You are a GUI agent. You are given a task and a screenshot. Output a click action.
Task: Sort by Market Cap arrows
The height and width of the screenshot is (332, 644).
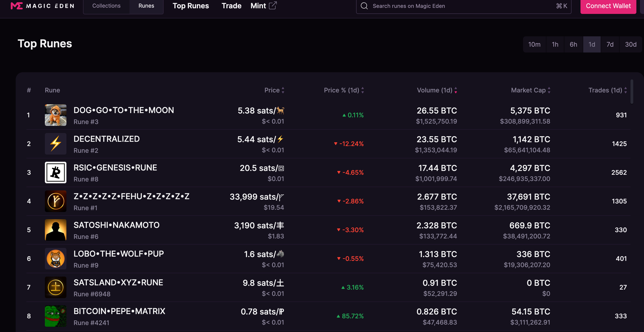(549, 90)
